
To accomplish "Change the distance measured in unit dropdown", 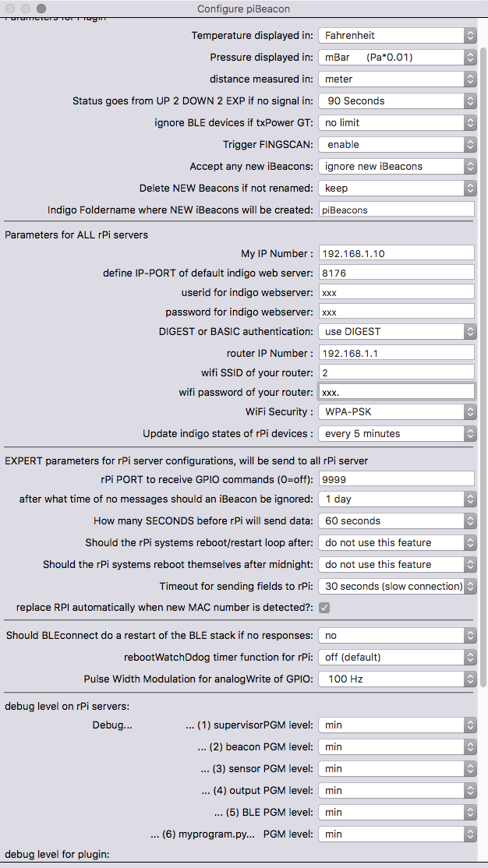I will pyautogui.click(x=397, y=79).
